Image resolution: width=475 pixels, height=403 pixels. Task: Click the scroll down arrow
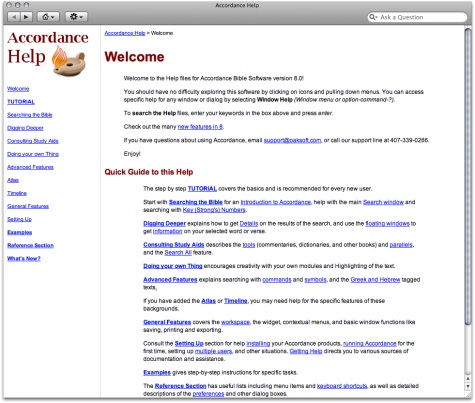[468, 386]
